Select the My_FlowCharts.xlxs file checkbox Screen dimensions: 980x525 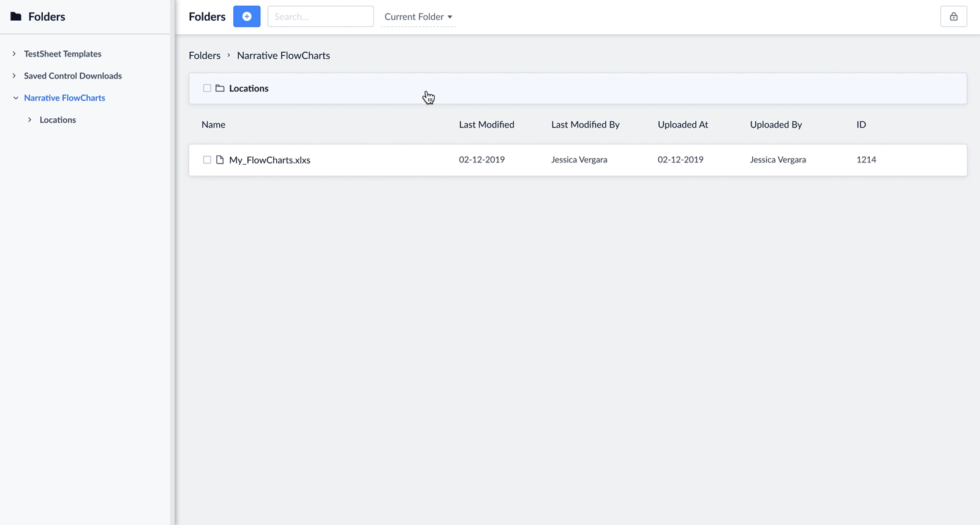(x=207, y=160)
